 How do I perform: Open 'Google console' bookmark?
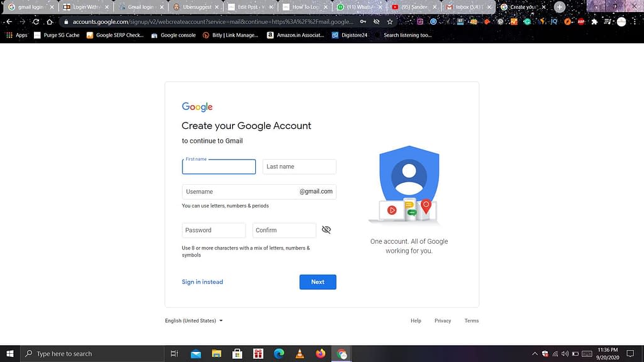tap(174, 35)
